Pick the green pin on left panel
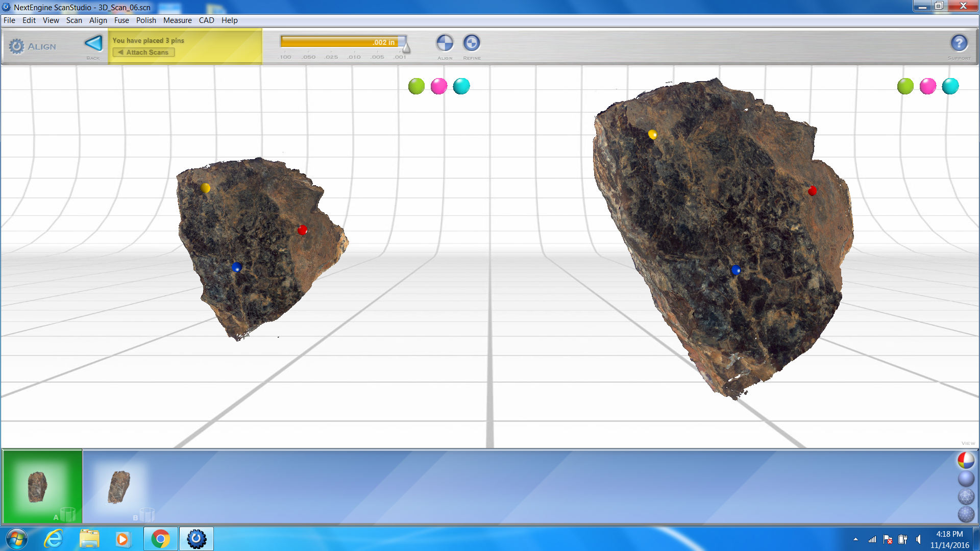The width and height of the screenshot is (980, 551). 416,86
